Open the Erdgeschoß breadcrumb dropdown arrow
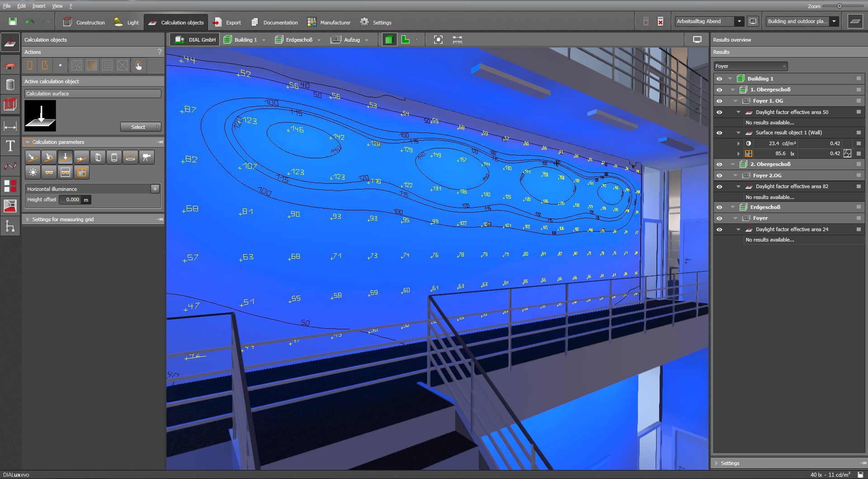Image resolution: width=868 pixels, height=479 pixels. coord(319,40)
